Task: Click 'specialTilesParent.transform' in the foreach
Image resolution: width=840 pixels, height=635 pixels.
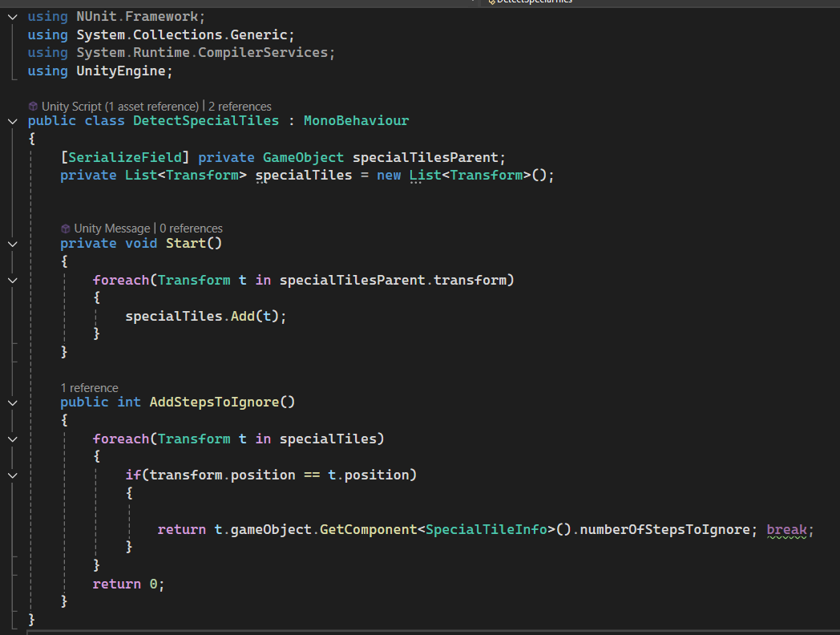Action: pos(394,281)
